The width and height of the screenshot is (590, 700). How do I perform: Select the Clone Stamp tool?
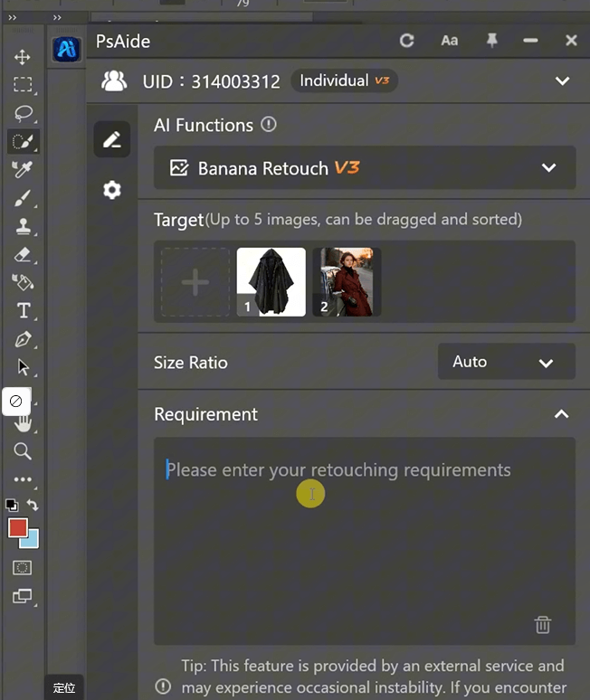click(x=24, y=226)
